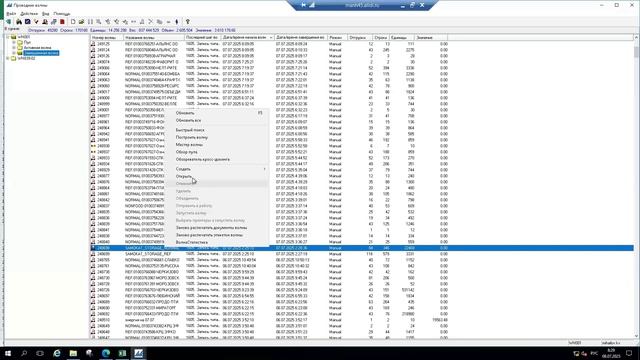Click the scissors cut toolbar icon

coord(151,22)
